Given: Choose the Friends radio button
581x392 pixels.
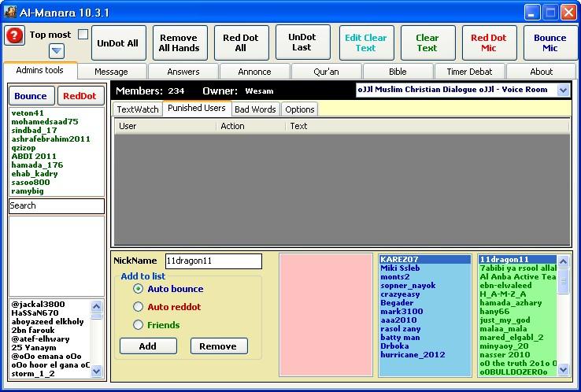Looking at the screenshot, I should pos(139,325).
